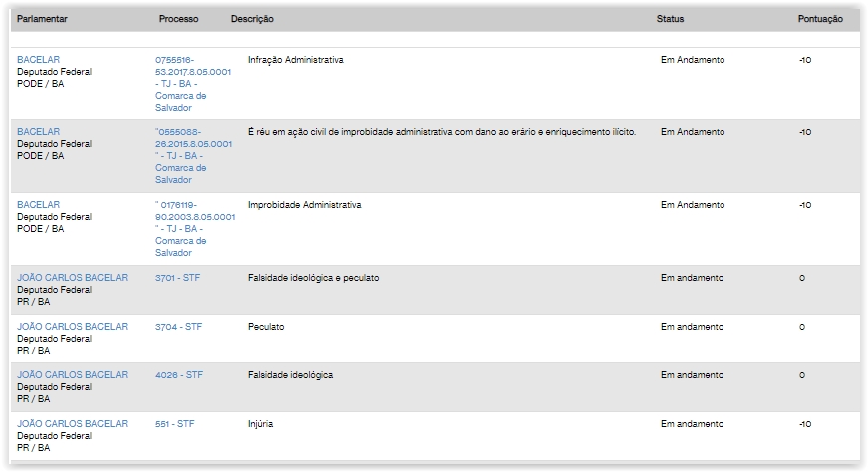Click the Injúria description text

[260, 424]
